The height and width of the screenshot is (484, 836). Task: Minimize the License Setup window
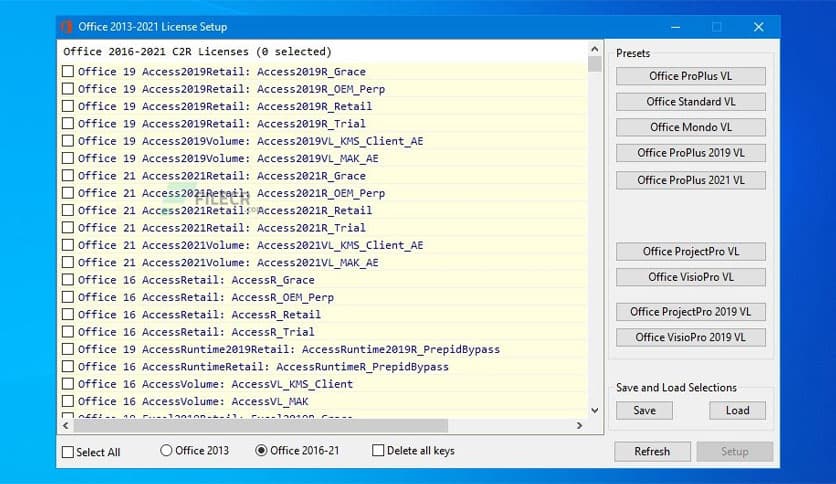(676, 27)
